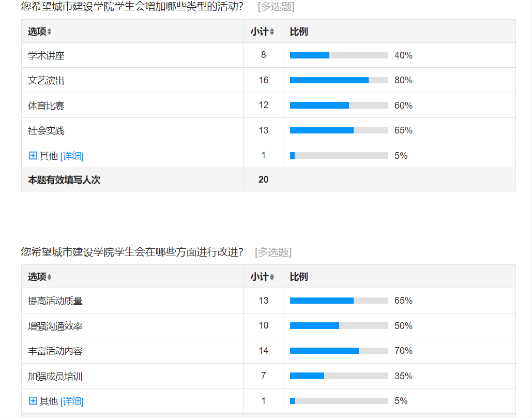Sort second table by 小计 column arrows
Screen dimensions: 532x418
272,277
